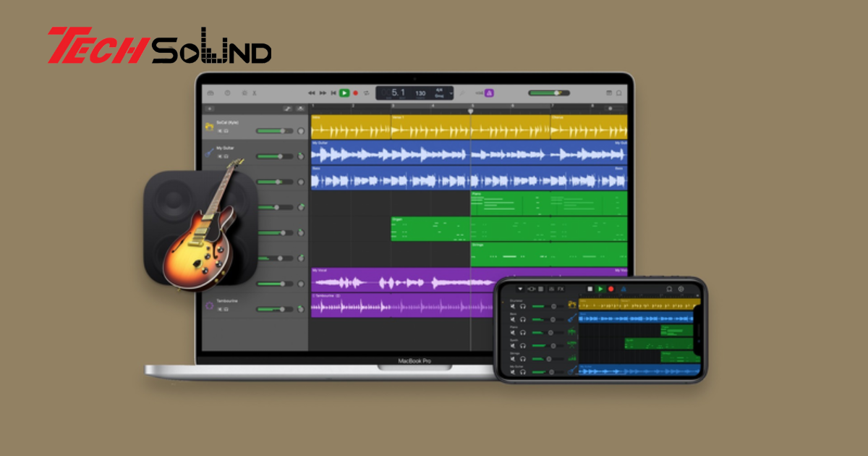Select the Tambourine track icon
This screenshot has width=868, height=456.
point(209,305)
